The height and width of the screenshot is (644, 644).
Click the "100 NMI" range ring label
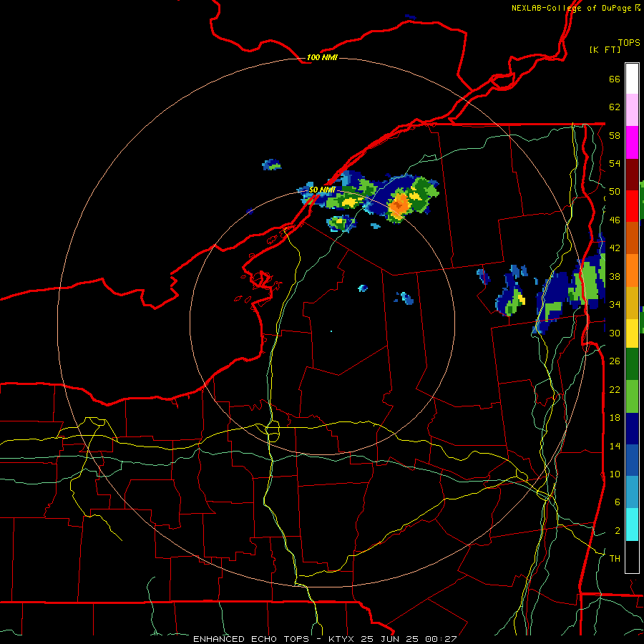322,57
